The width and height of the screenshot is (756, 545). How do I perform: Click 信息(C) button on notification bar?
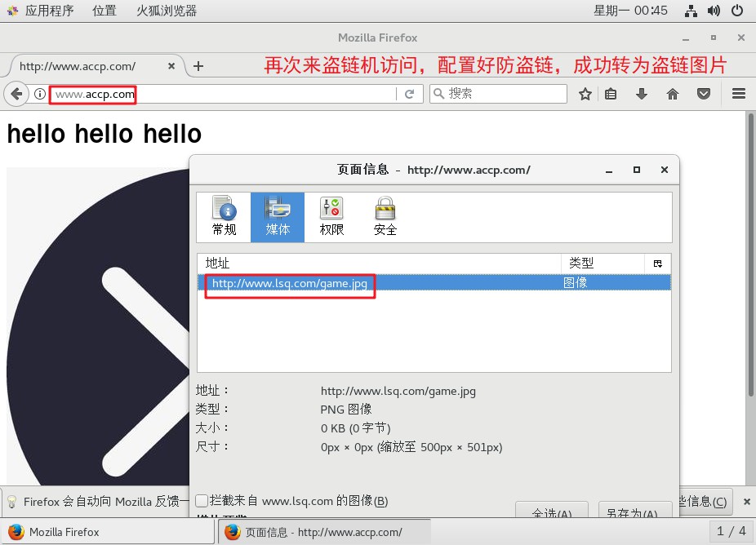[x=706, y=502]
